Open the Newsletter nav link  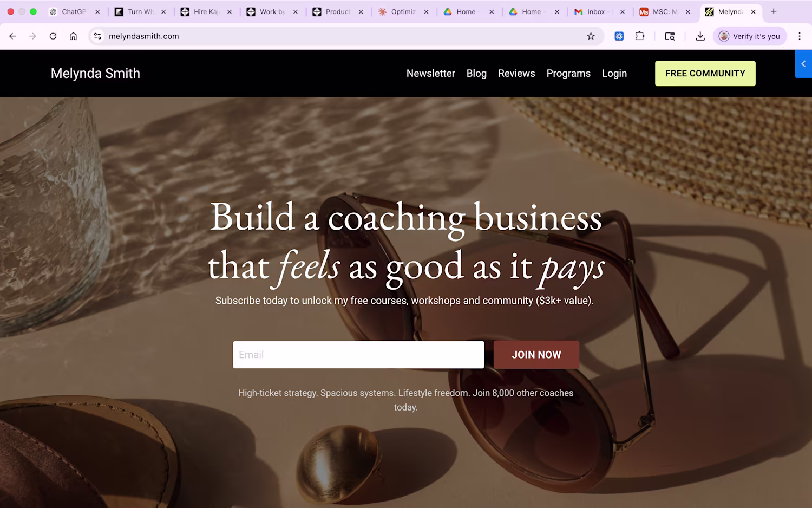(430, 73)
